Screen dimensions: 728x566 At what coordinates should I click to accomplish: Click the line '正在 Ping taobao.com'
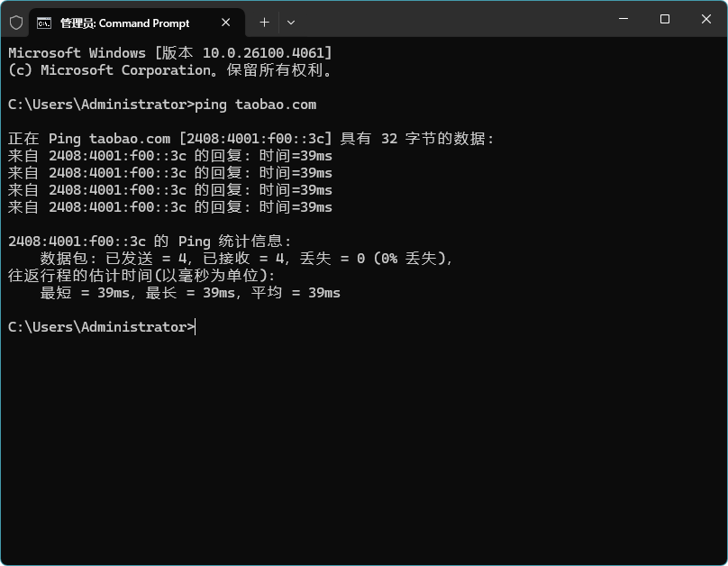pos(251,139)
